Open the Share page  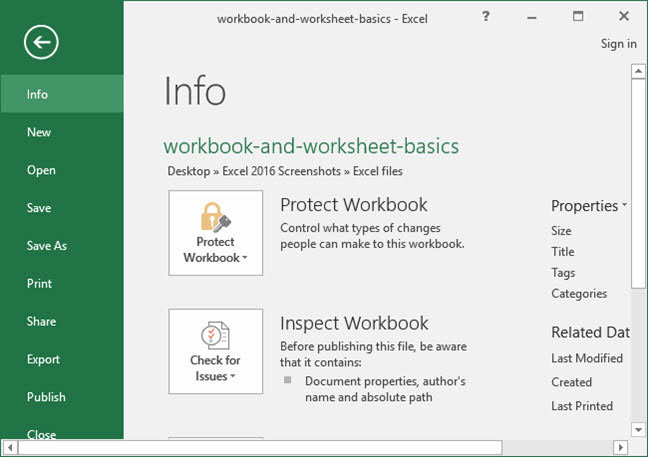(62, 321)
